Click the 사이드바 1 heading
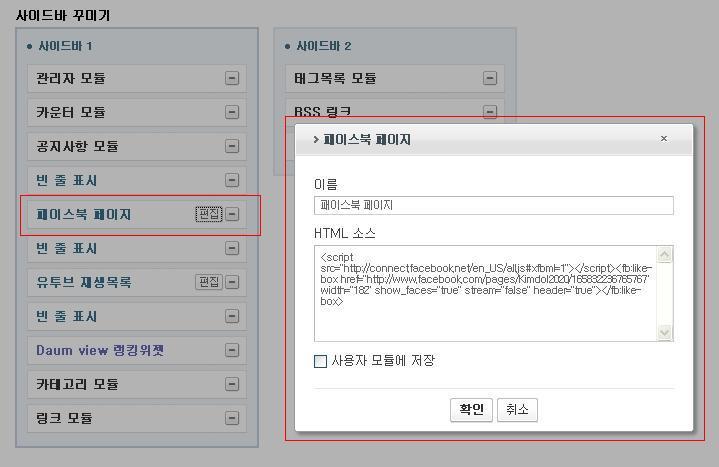 tap(65, 46)
